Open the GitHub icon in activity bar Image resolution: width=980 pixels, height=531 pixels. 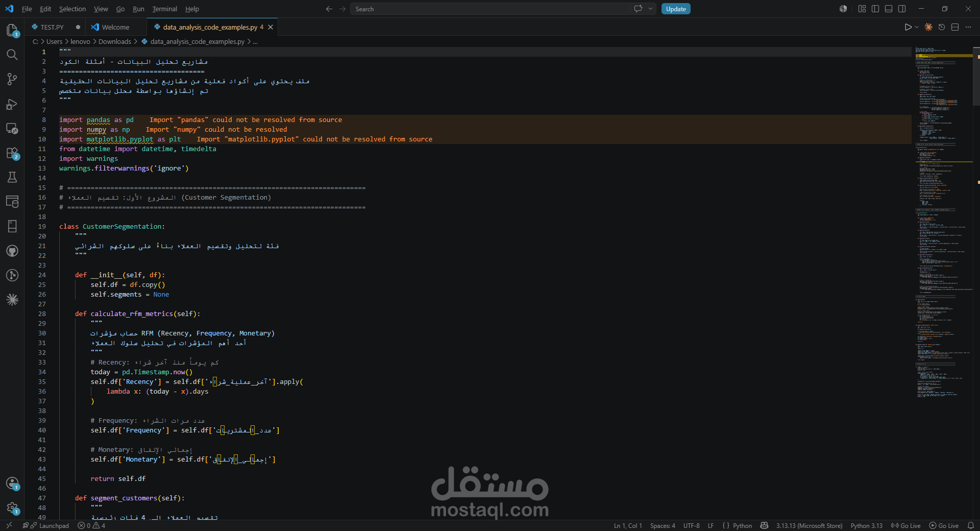[x=12, y=251]
